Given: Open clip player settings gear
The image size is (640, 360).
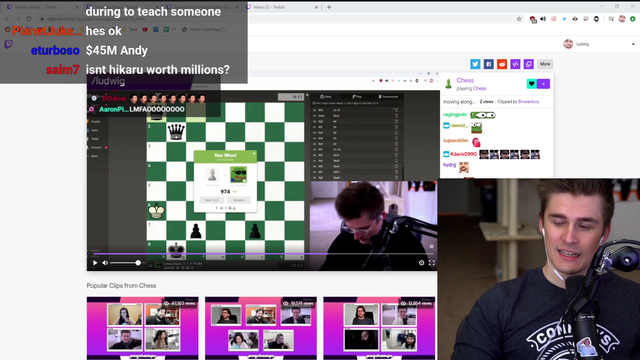Looking at the screenshot, I should (x=422, y=263).
